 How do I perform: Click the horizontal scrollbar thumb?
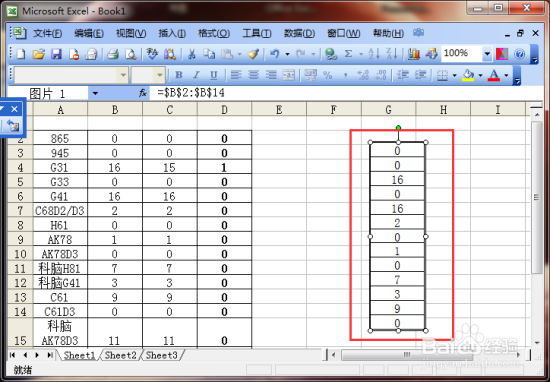coord(407,355)
